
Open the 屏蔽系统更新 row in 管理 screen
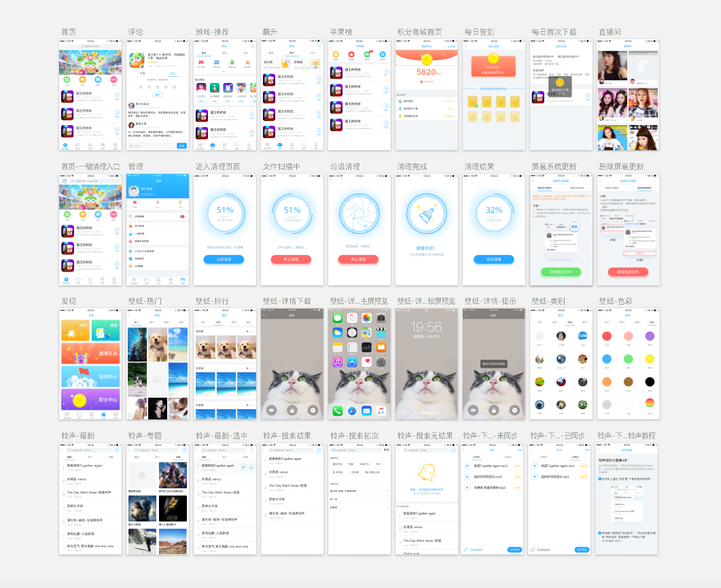coord(158,241)
